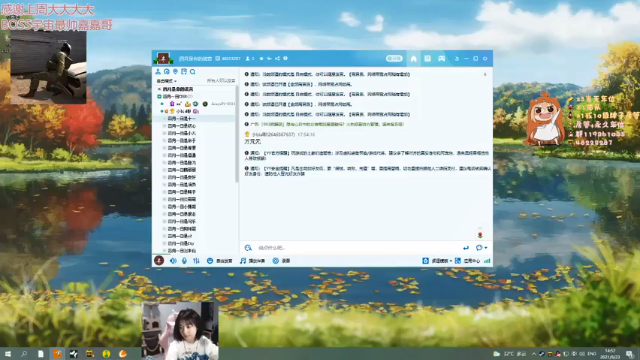Viewport: 640px width, 360px height.
Task: Open the channel avatar in YY title bar
Action: coord(163,58)
